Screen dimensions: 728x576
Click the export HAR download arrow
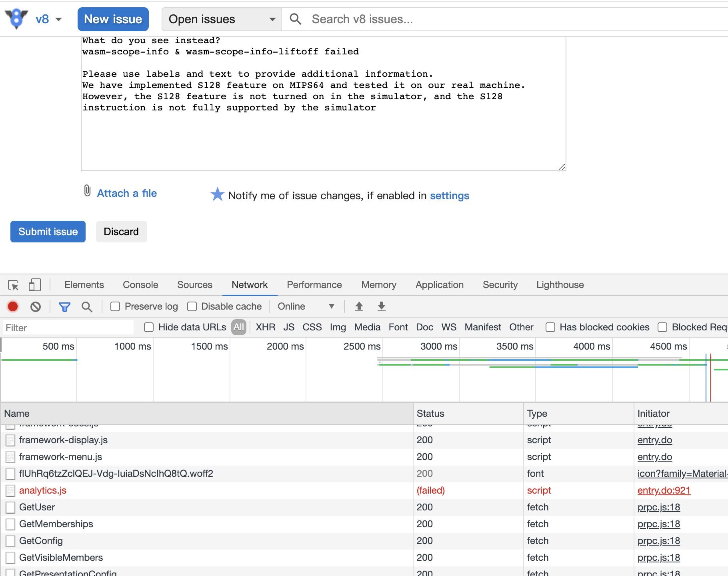pos(381,307)
